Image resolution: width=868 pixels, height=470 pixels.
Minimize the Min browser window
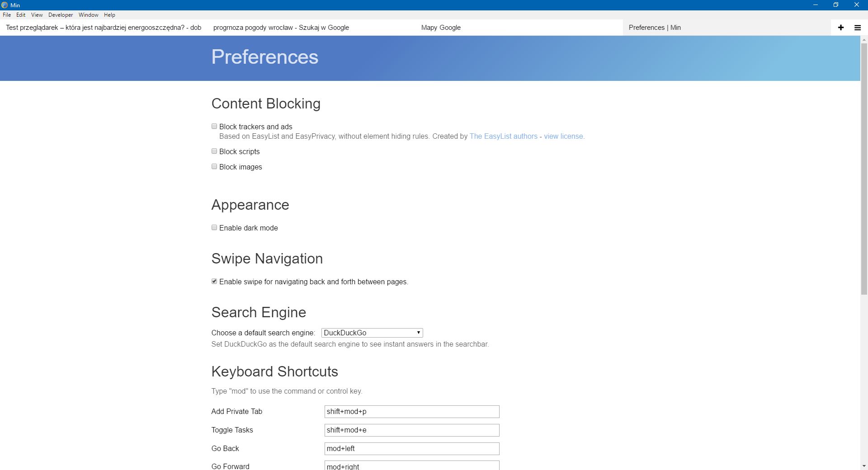(815, 5)
